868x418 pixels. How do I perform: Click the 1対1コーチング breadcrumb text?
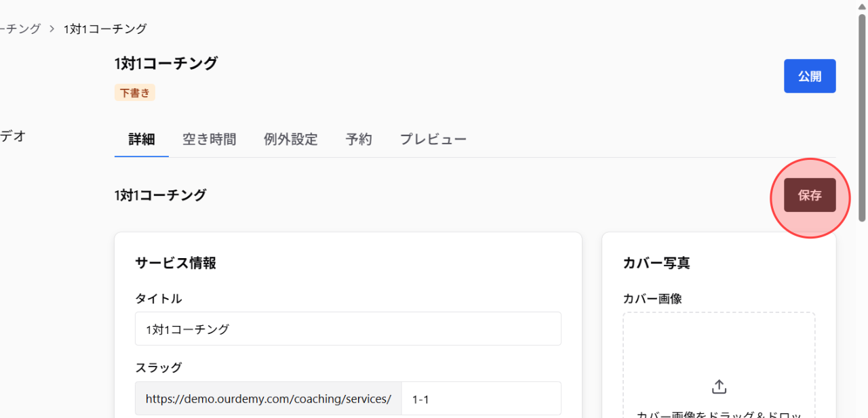coord(105,28)
